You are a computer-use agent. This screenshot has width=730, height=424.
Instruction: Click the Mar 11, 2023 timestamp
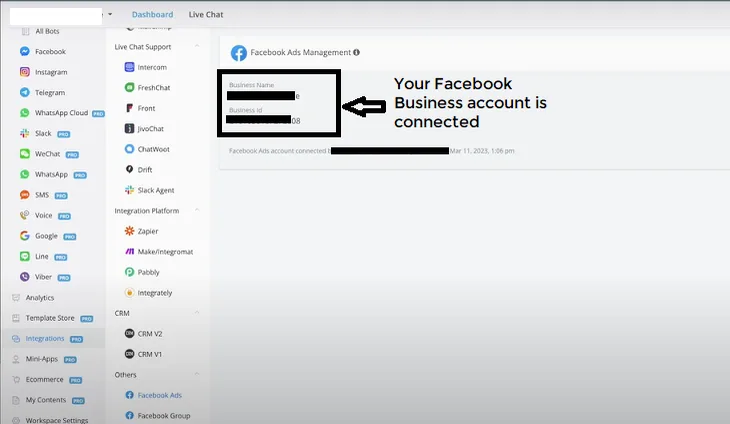tap(482, 150)
